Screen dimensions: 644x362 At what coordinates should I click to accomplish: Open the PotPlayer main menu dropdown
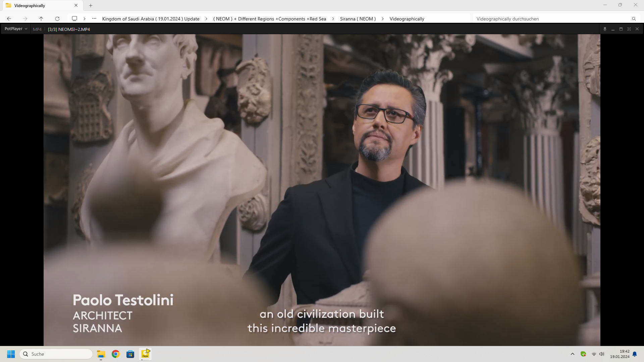[16, 29]
